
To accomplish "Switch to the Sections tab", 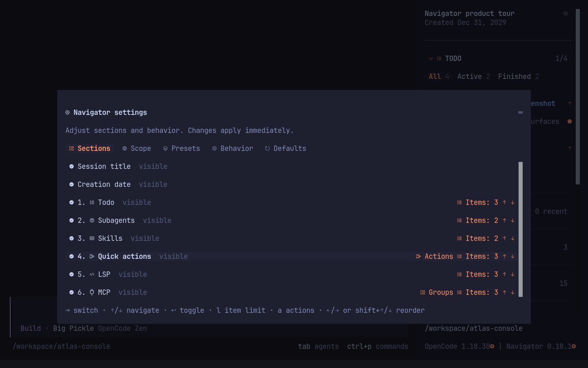I will click(90, 148).
